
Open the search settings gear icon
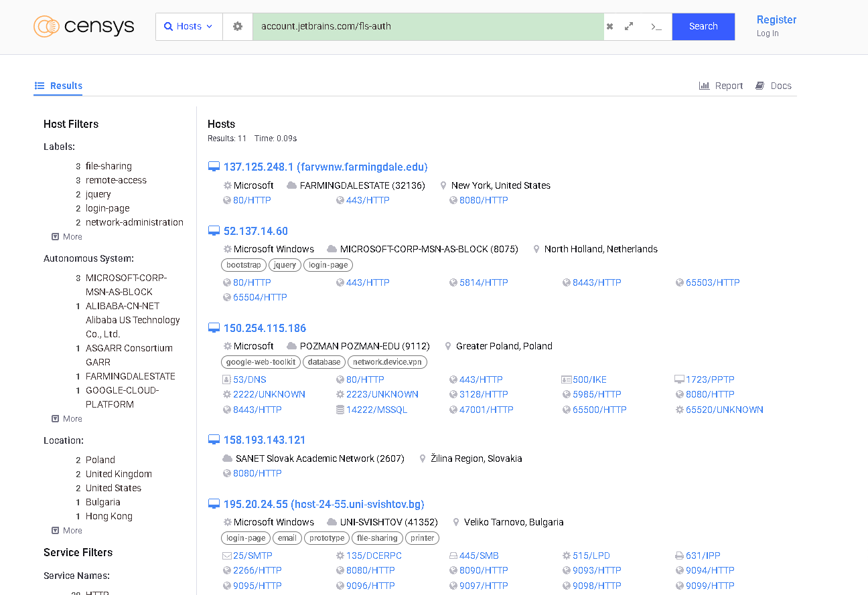[238, 26]
